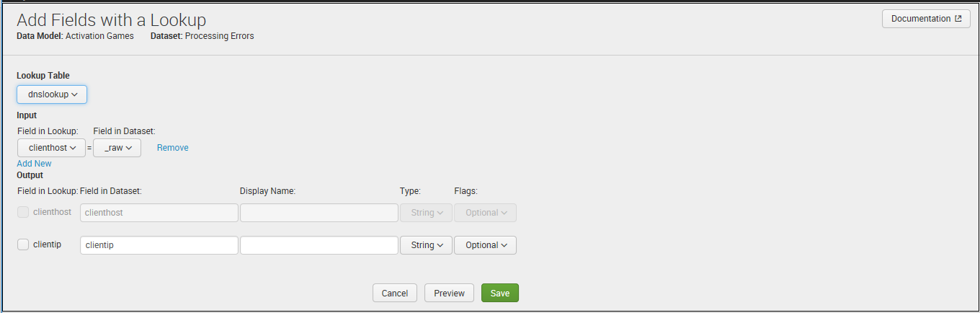Viewport: 980px width, 313px height.
Task: Open the clientip String type dropdown
Action: pos(426,245)
